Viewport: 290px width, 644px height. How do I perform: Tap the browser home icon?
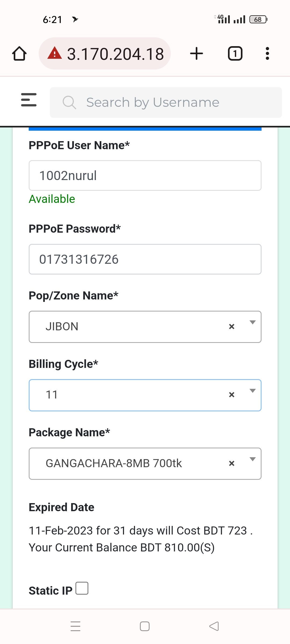click(x=19, y=53)
